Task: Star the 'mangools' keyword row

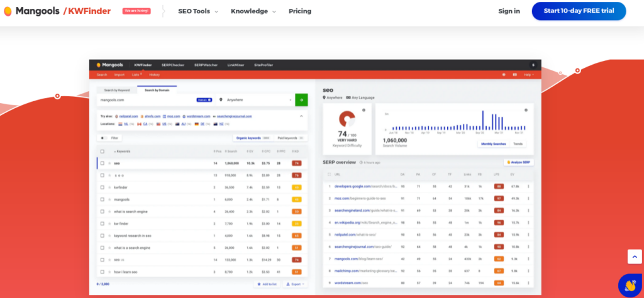Action: tap(109, 199)
